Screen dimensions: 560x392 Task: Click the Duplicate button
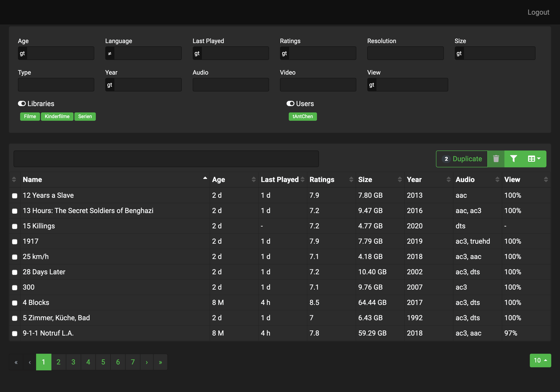pyautogui.click(x=462, y=159)
